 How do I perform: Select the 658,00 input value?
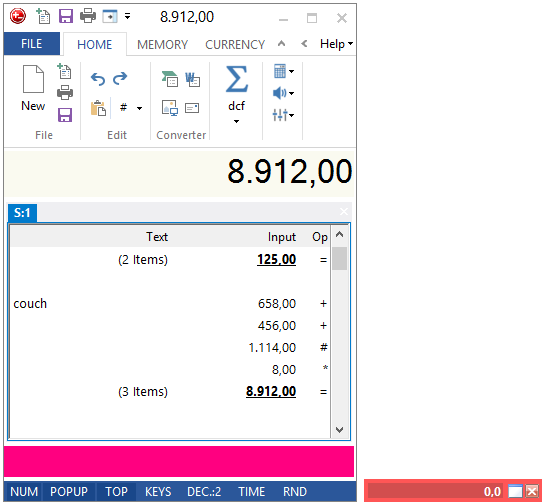pyautogui.click(x=277, y=303)
